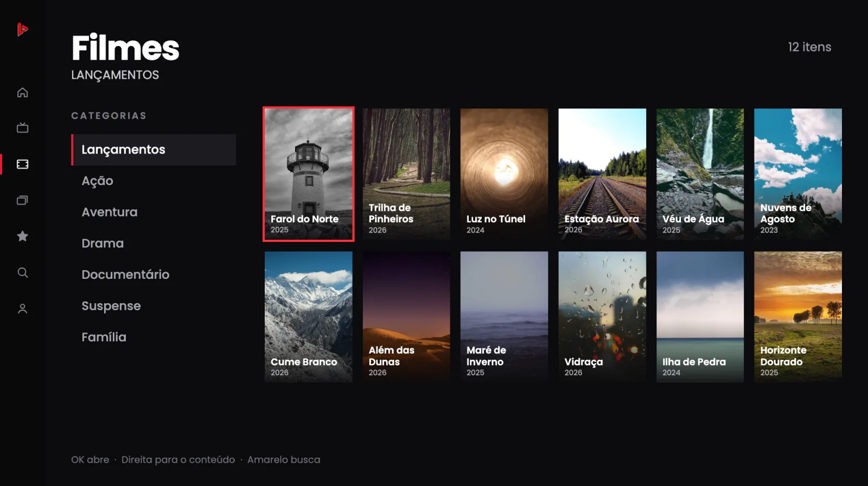
Task: Open Vidraça movie card
Action: click(x=602, y=317)
